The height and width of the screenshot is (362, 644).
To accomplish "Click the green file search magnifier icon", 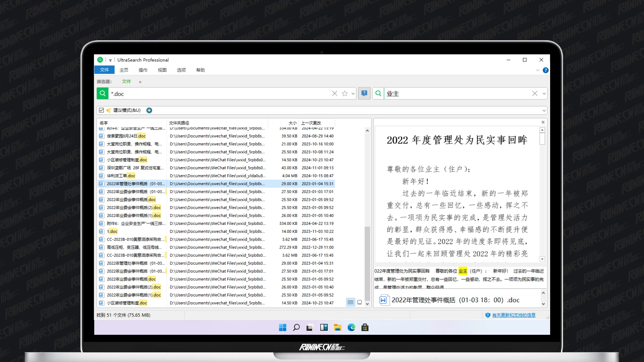I will pos(102,93).
